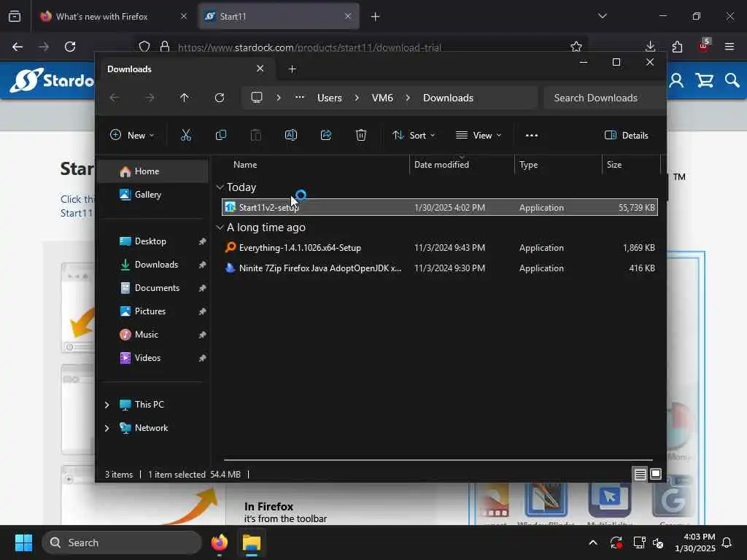This screenshot has height=560, width=747.
Task: Select the Everything-1.4.1.1026.x64-Setup file
Action: (440, 248)
